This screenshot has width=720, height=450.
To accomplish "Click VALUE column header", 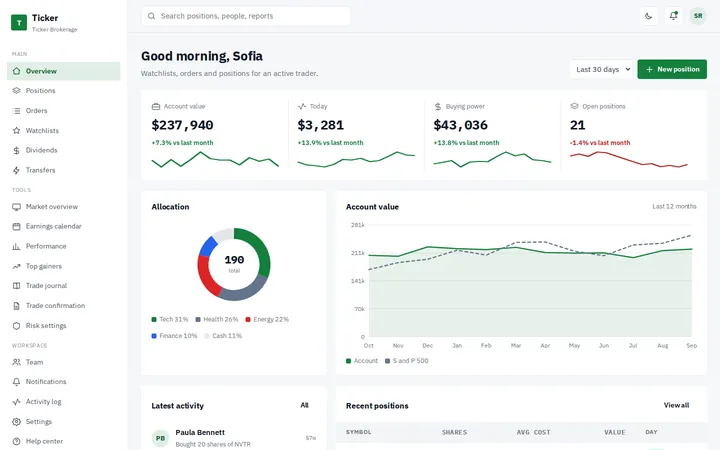I will (x=614, y=432).
